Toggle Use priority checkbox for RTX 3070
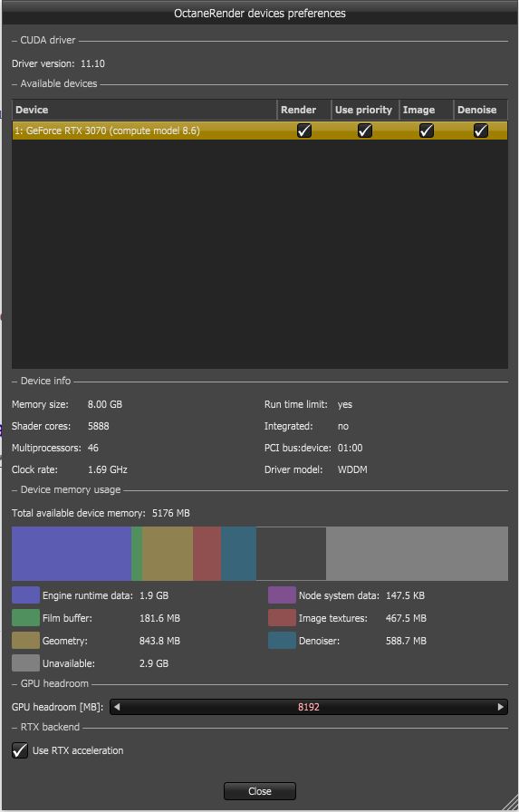The width and height of the screenshot is (519, 812). pos(365,131)
